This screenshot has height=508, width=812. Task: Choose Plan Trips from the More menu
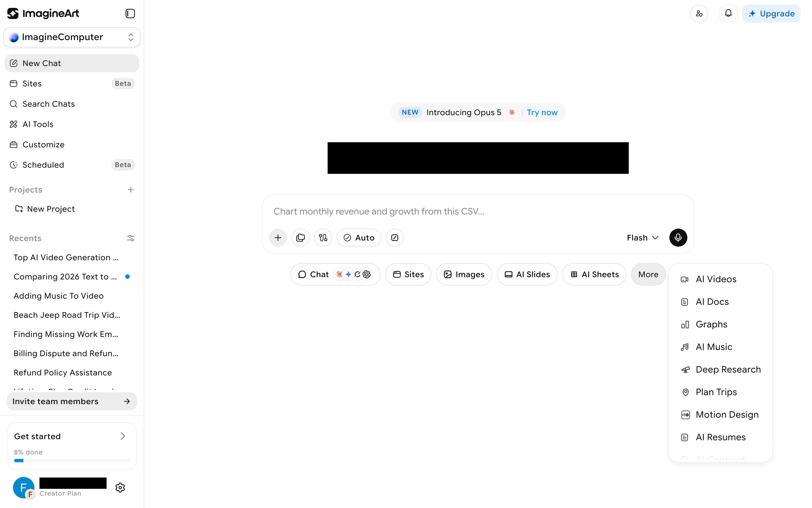pos(721,392)
